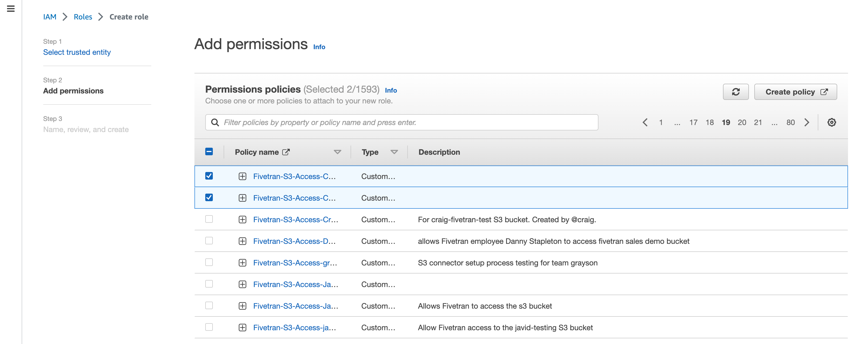This screenshot has height=344, width=868.
Task: Go to pagination page 1
Action: (x=661, y=122)
